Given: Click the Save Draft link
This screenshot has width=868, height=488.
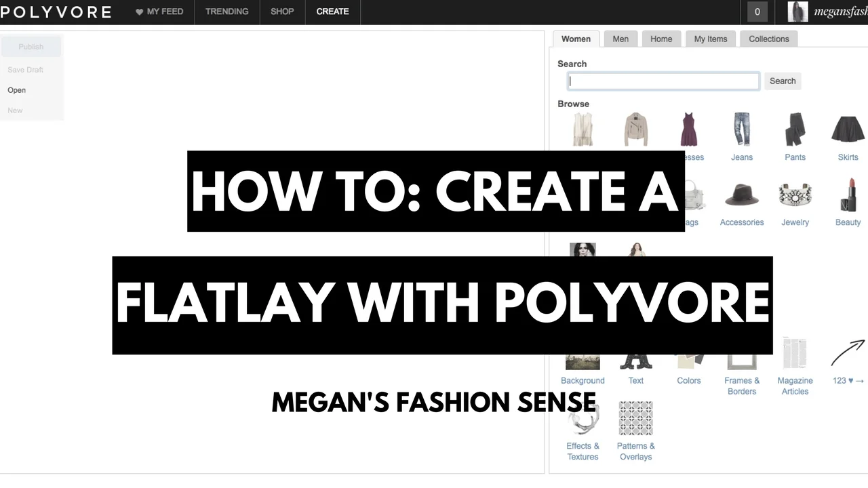Looking at the screenshot, I should click(26, 70).
